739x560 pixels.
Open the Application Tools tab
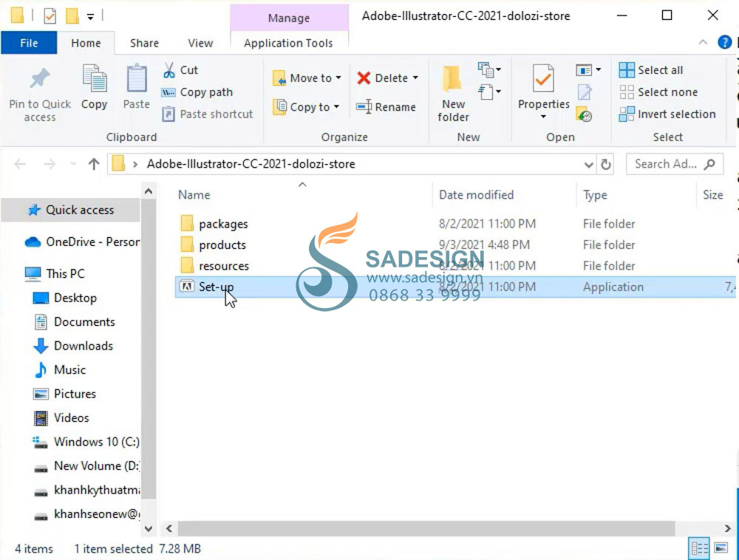tap(288, 43)
